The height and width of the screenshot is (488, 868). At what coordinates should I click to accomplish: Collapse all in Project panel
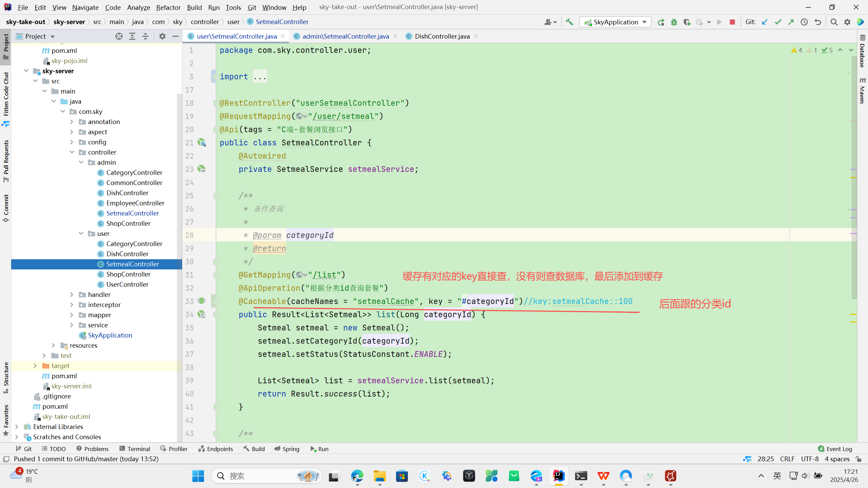[145, 36]
